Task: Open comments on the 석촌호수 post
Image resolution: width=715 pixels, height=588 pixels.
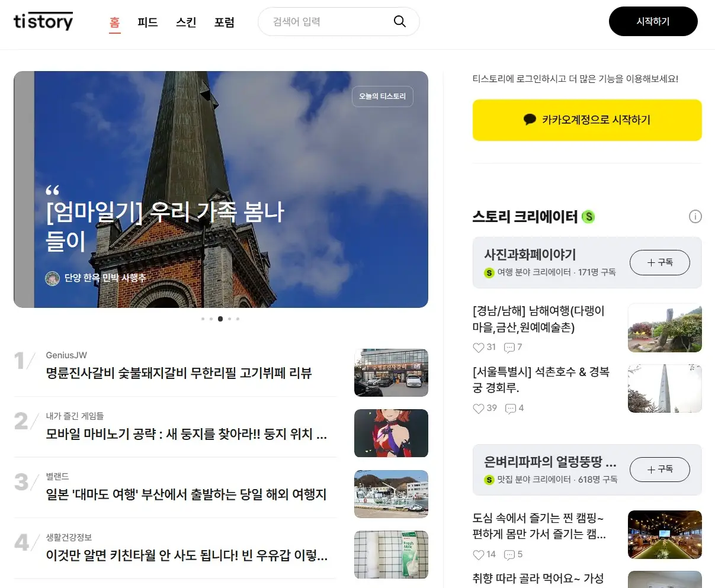Action: pos(510,408)
